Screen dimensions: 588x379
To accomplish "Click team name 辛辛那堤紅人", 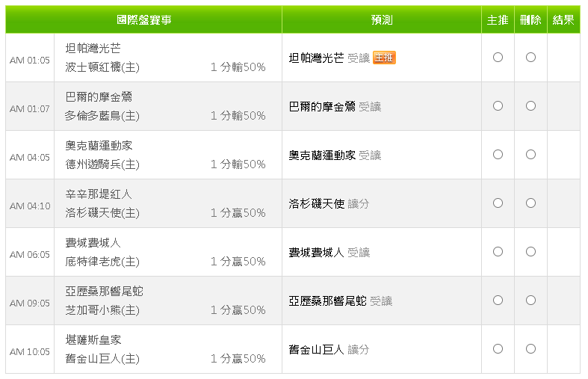I will (99, 194).
